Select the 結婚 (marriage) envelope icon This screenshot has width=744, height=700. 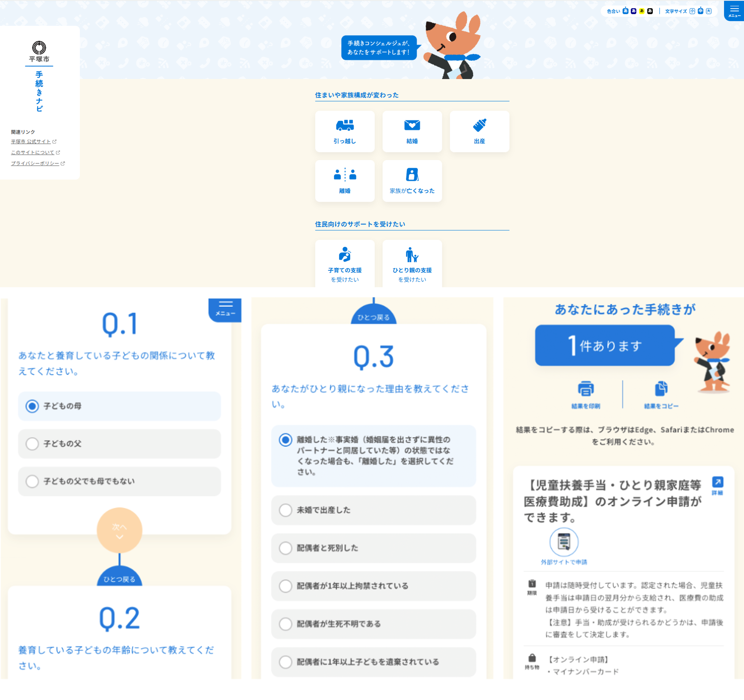click(x=412, y=125)
